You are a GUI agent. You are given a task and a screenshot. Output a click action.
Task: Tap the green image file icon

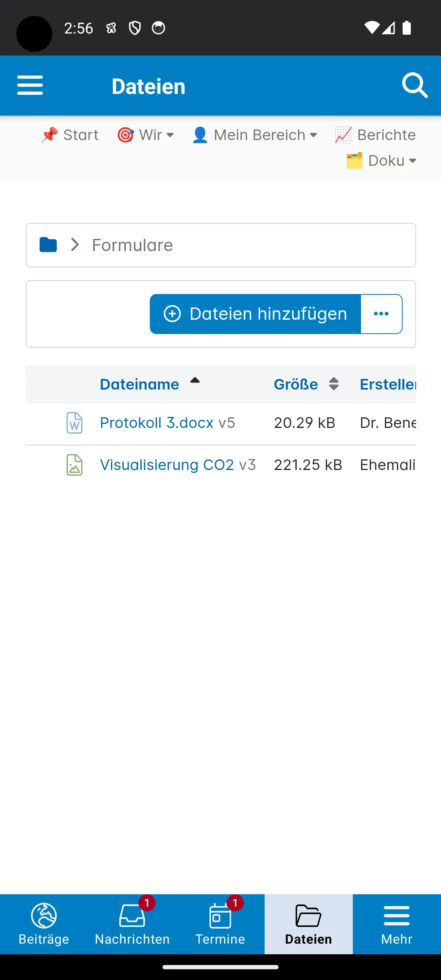coord(74,465)
